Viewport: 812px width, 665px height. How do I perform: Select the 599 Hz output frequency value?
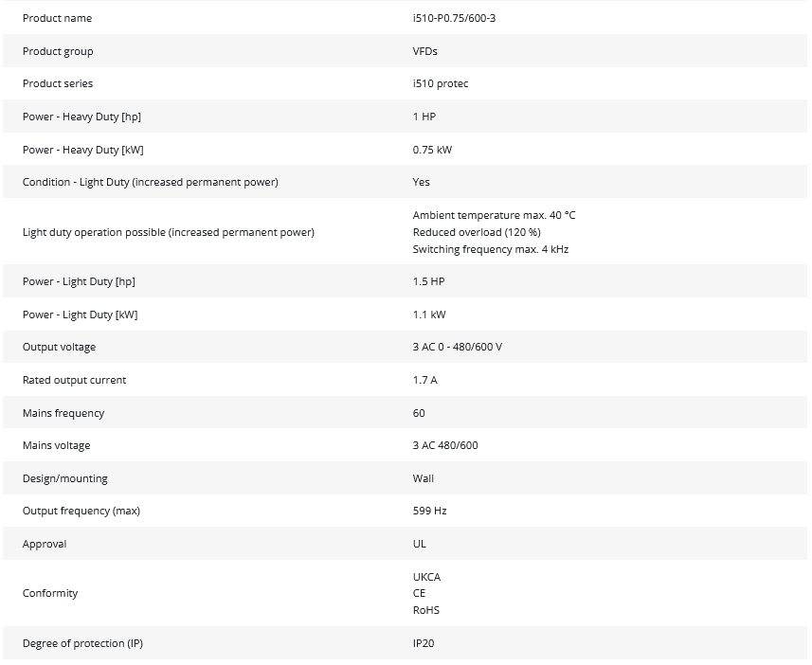tap(429, 511)
